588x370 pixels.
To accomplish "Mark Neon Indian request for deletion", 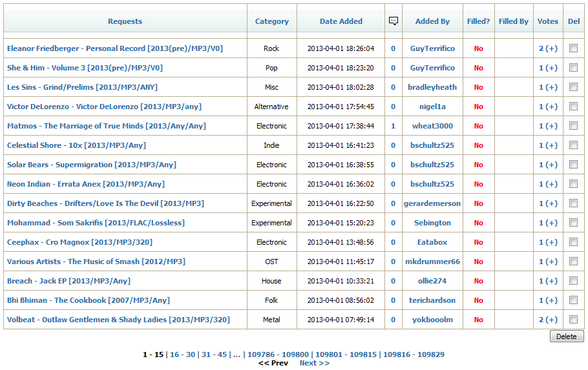I will coord(573,183).
